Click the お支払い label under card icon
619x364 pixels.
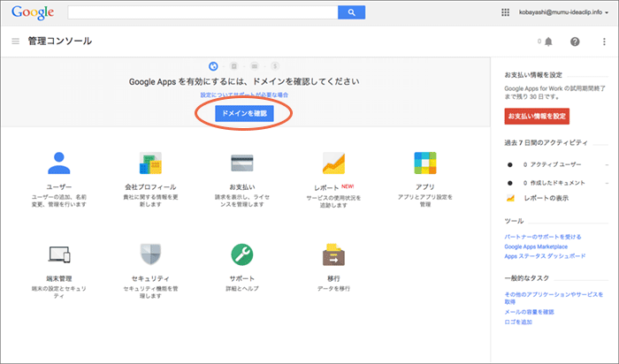click(242, 187)
